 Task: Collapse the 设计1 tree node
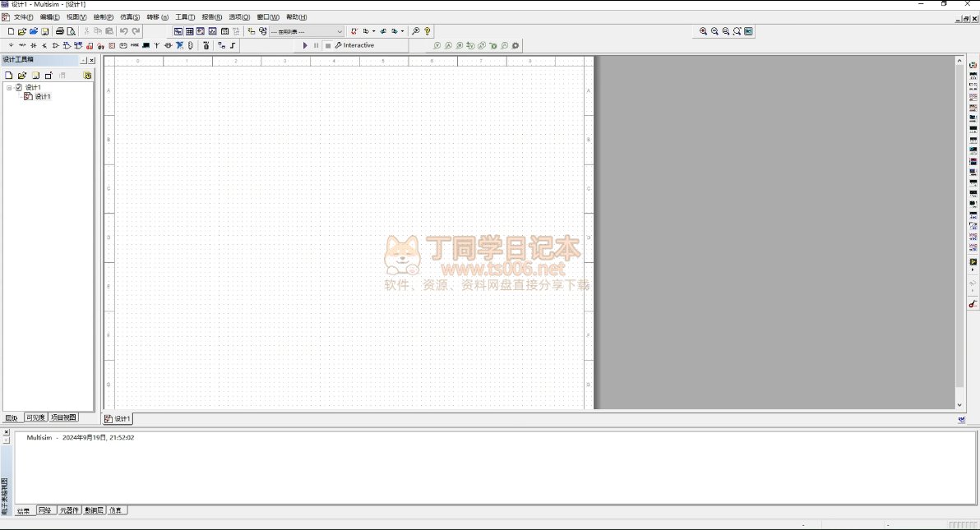click(x=9, y=87)
